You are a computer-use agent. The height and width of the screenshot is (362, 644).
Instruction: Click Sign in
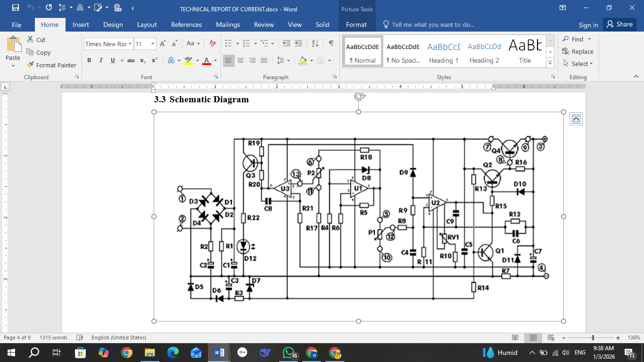tap(588, 25)
